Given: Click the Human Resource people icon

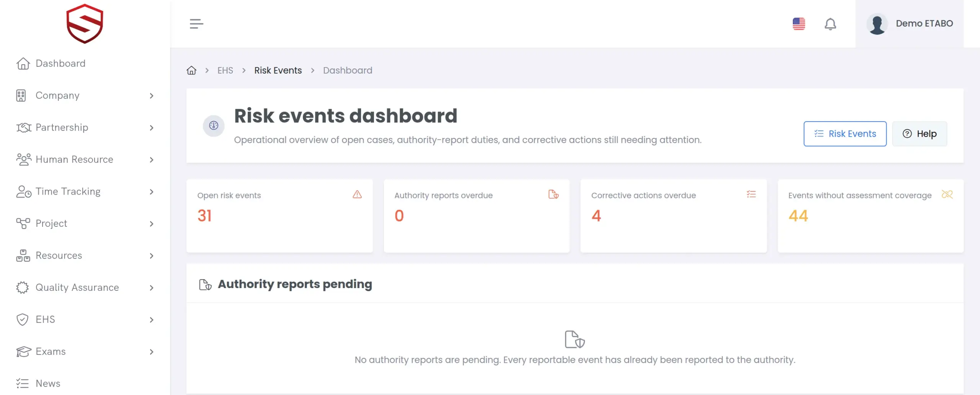Looking at the screenshot, I should click(x=24, y=159).
